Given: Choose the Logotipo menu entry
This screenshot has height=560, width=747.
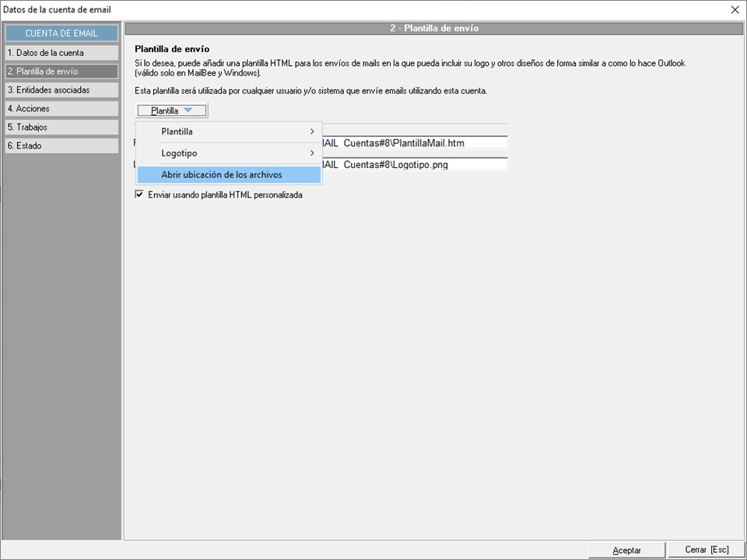Looking at the screenshot, I should 179,153.
